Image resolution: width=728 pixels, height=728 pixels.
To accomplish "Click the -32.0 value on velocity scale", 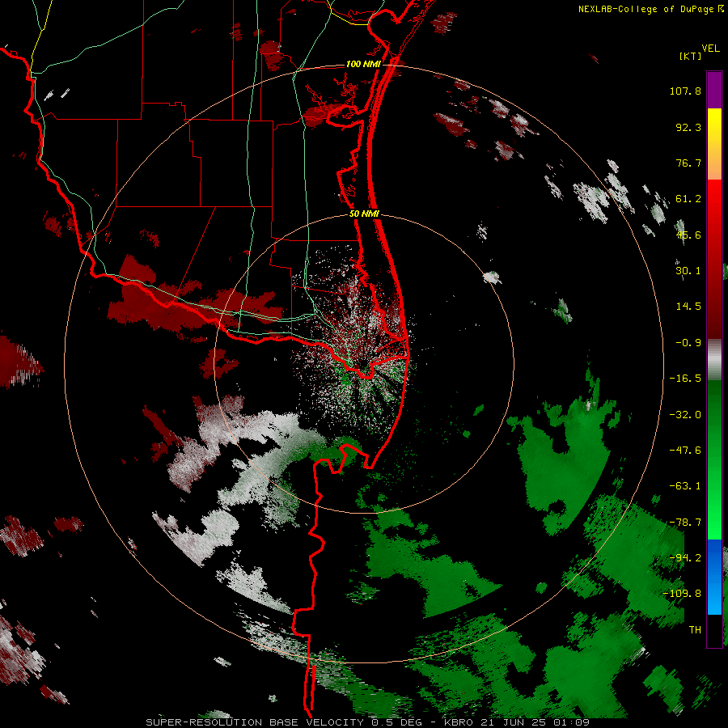I will (x=685, y=415).
